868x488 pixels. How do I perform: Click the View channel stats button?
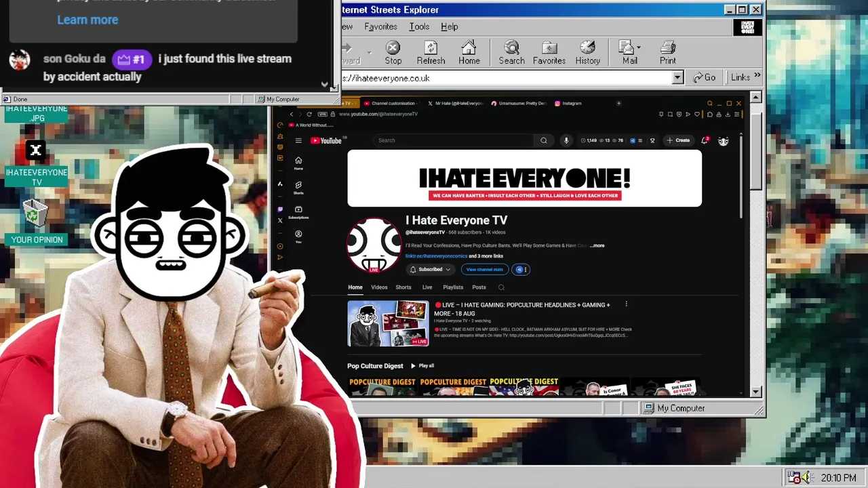coord(484,270)
